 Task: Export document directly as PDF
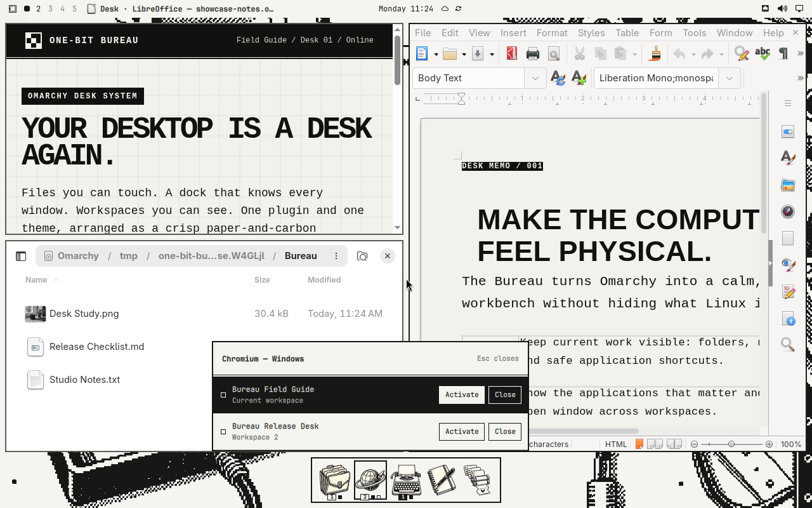(x=511, y=54)
